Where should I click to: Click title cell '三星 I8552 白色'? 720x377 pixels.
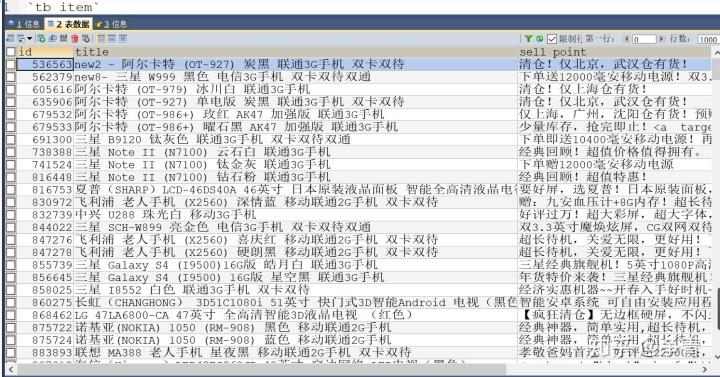(x=296, y=290)
